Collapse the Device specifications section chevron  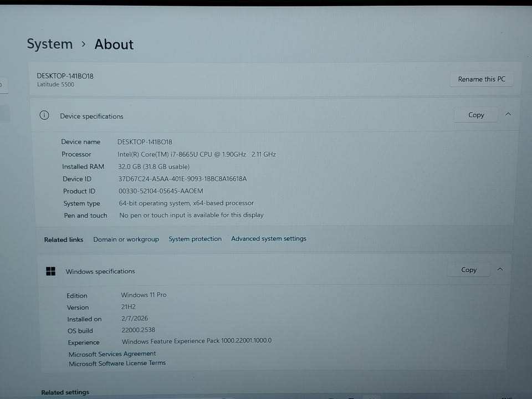(x=508, y=114)
